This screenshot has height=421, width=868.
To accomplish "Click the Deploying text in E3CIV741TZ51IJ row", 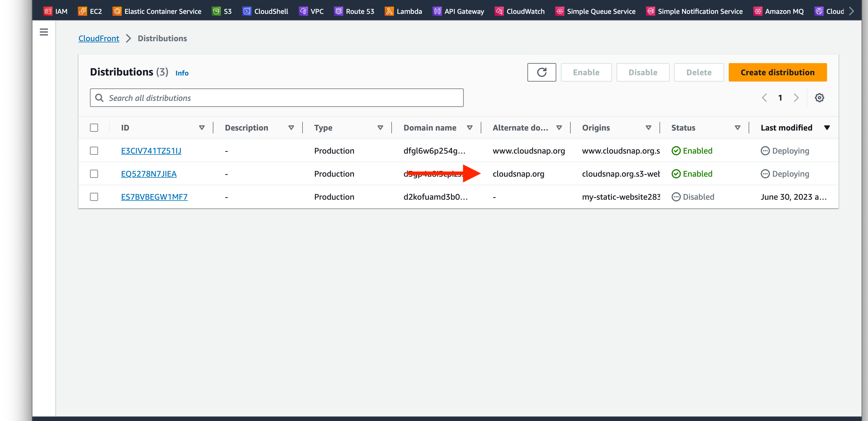I will pyautogui.click(x=790, y=151).
